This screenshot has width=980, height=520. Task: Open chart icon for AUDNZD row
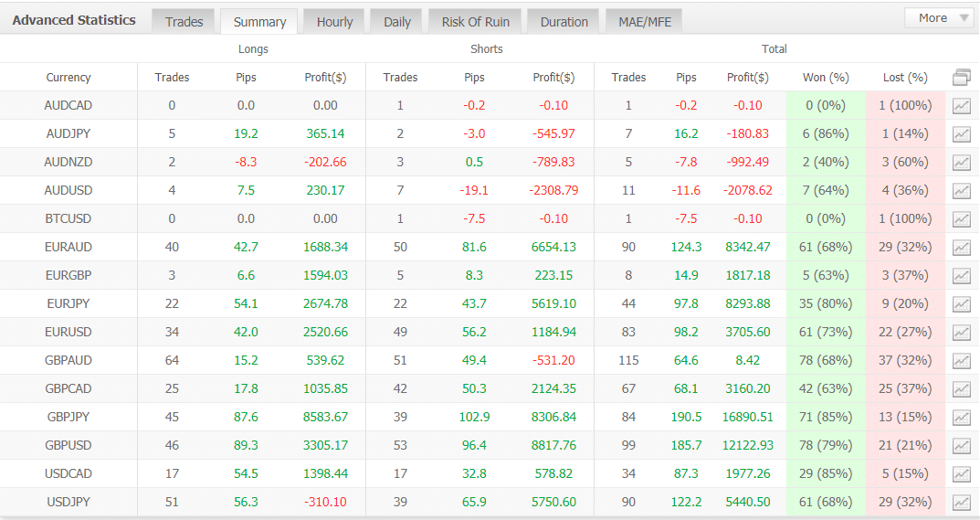point(961,163)
